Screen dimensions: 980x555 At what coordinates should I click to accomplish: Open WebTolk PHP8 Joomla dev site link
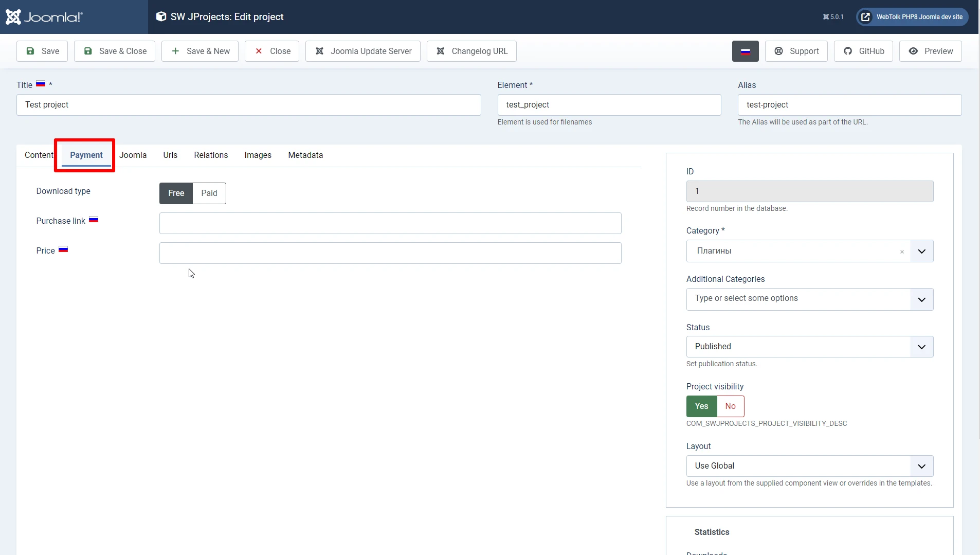[x=912, y=17]
